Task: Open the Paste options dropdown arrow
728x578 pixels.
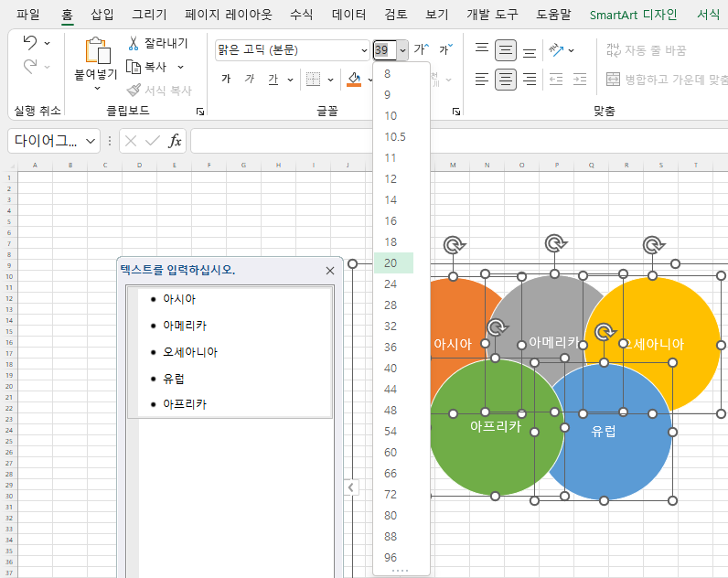Action: [x=97, y=88]
